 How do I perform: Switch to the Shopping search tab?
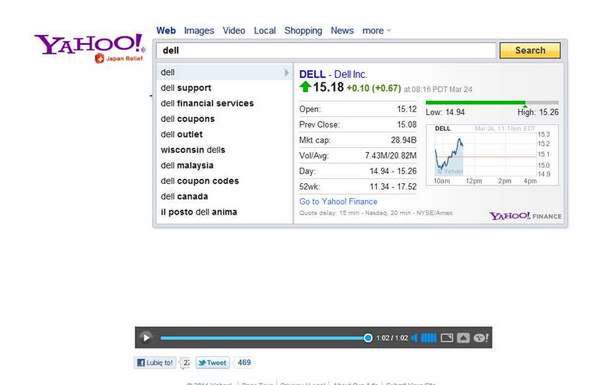click(x=303, y=31)
